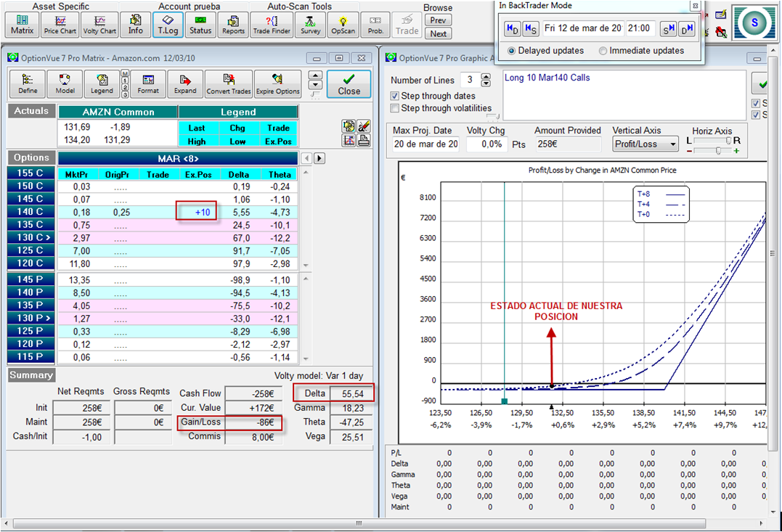This screenshot has width=782, height=532.
Task: Click the Next button under Browse
Action: click(x=439, y=33)
